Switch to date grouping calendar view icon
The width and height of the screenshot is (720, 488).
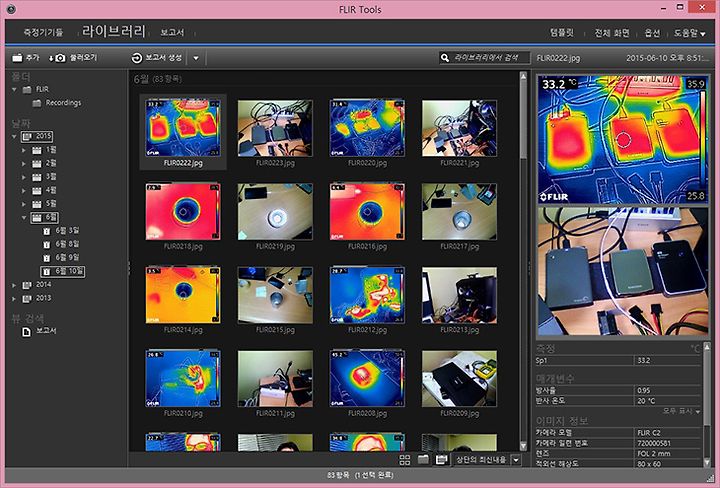point(441,460)
